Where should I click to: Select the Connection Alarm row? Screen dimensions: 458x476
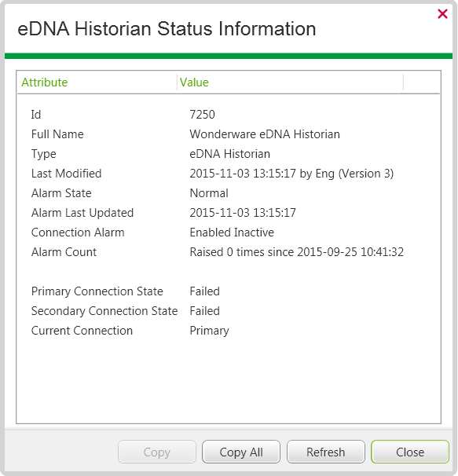pyautogui.click(x=229, y=233)
